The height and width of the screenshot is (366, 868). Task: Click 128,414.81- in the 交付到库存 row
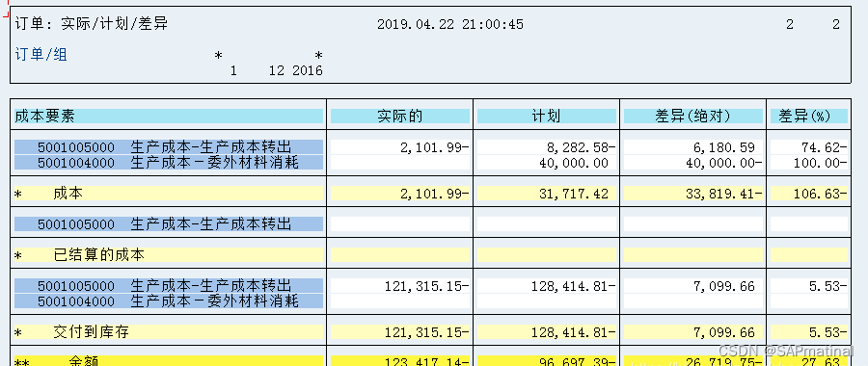(x=574, y=332)
